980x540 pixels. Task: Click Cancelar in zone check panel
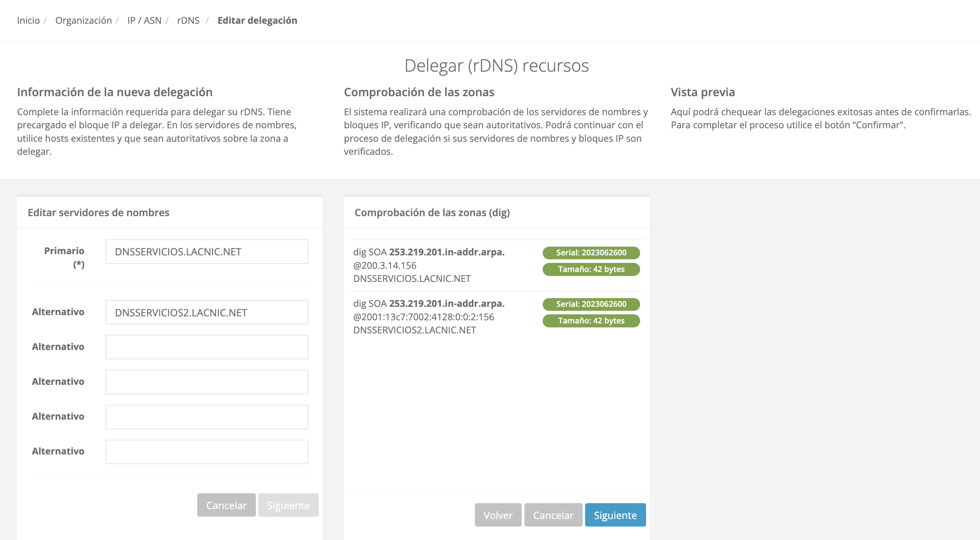pyautogui.click(x=553, y=515)
